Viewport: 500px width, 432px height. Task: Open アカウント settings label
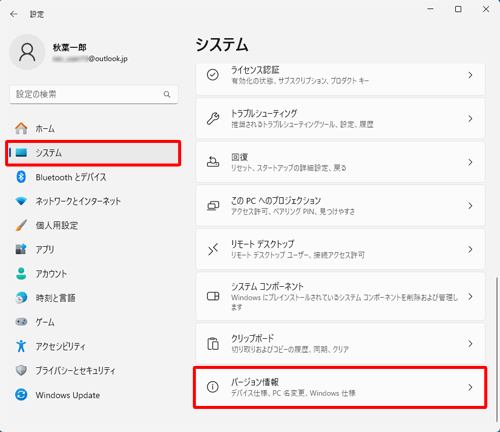[x=51, y=274]
